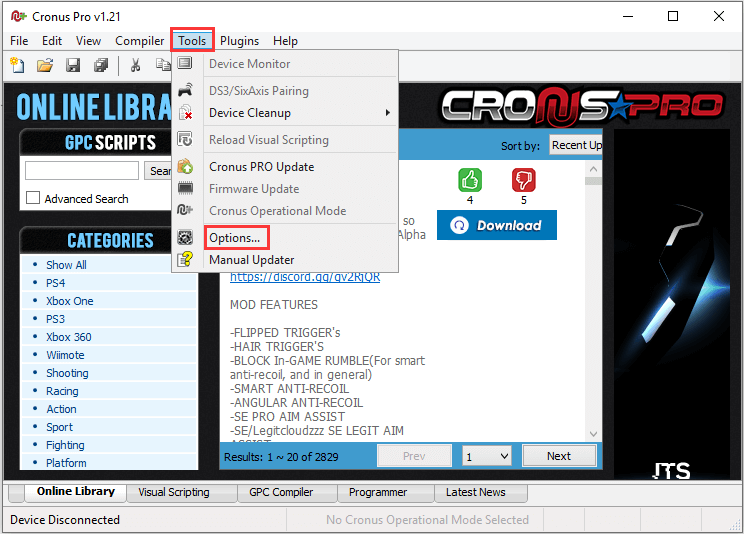Click the Device Cleanup menu icon
Image resolution: width=744 pixels, height=534 pixels.
186,112
